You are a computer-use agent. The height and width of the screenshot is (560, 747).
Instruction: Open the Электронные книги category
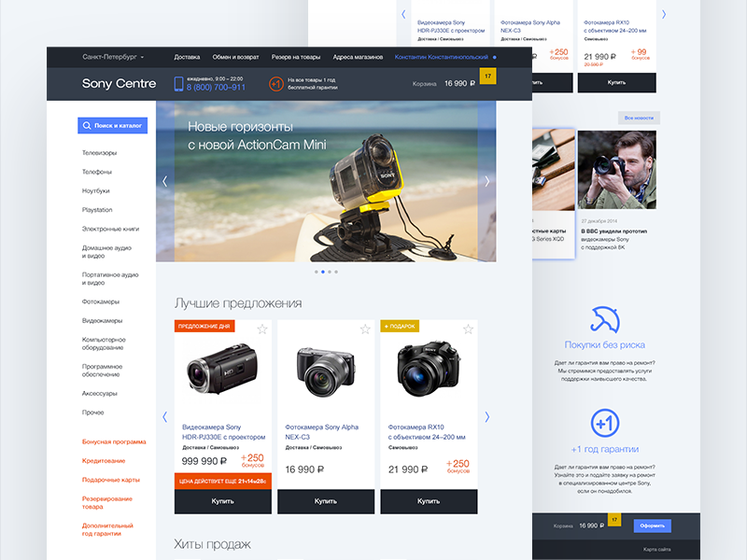click(110, 229)
